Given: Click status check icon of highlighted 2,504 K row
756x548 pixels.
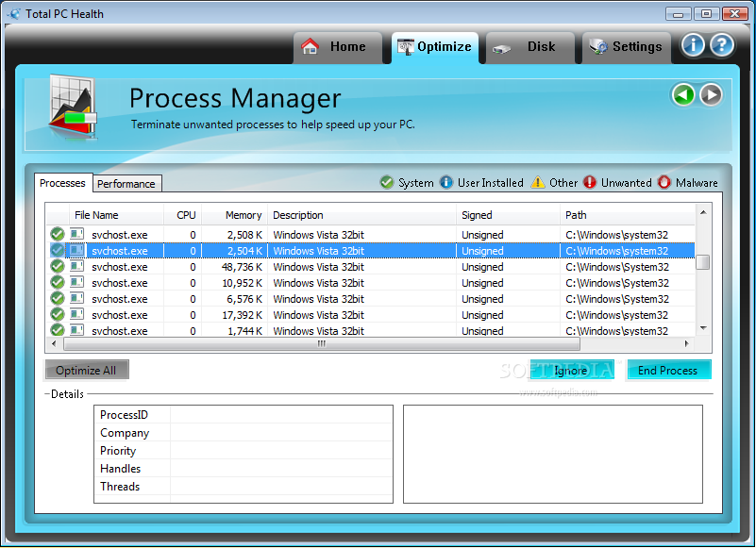Looking at the screenshot, I should (58, 250).
